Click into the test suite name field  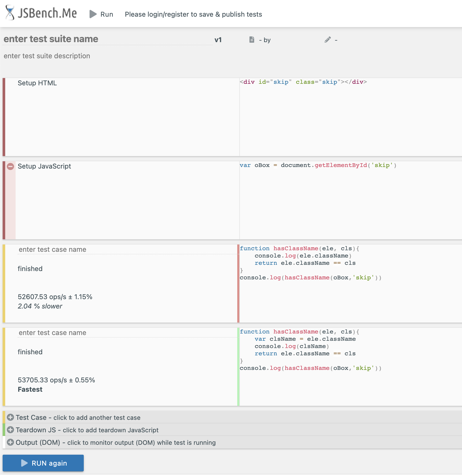click(51, 39)
